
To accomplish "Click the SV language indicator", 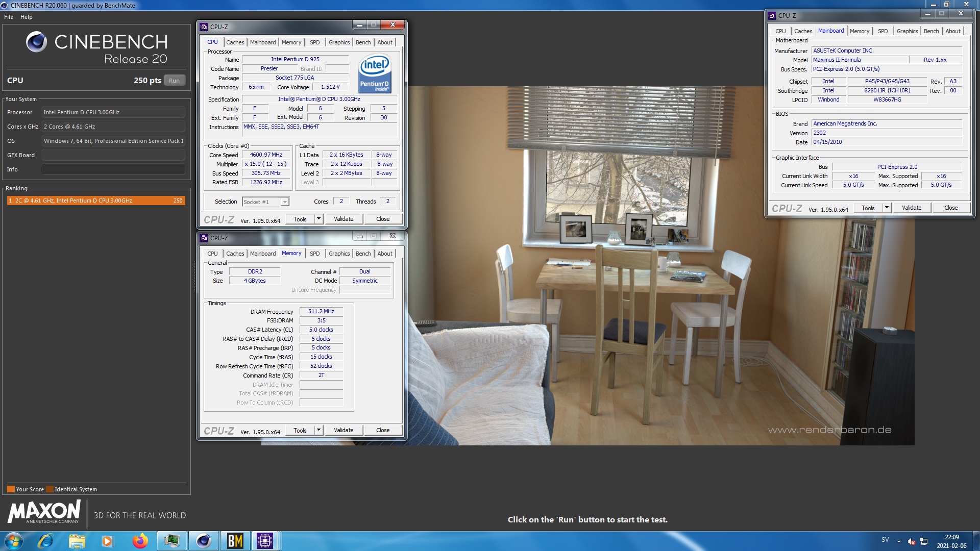I will [885, 540].
